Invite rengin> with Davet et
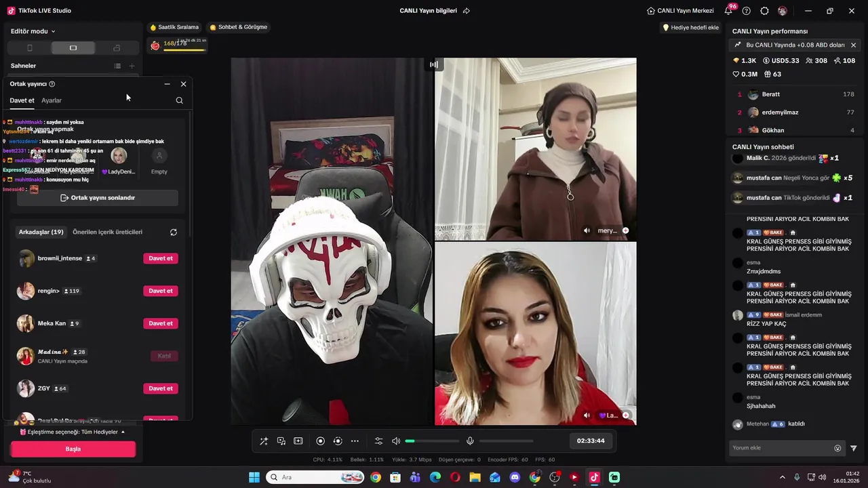 tap(161, 291)
